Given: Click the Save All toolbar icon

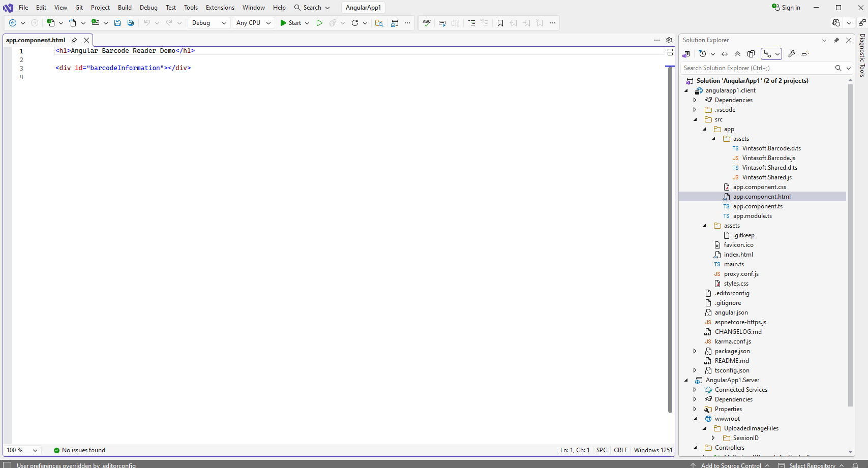Looking at the screenshot, I should click(131, 23).
